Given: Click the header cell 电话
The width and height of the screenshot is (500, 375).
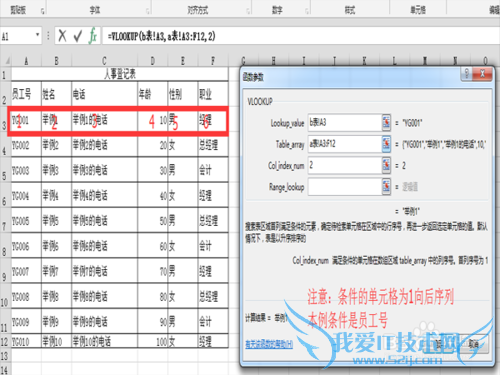Looking at the screenshot, I should pyautogui.click(x=104, y=94).
